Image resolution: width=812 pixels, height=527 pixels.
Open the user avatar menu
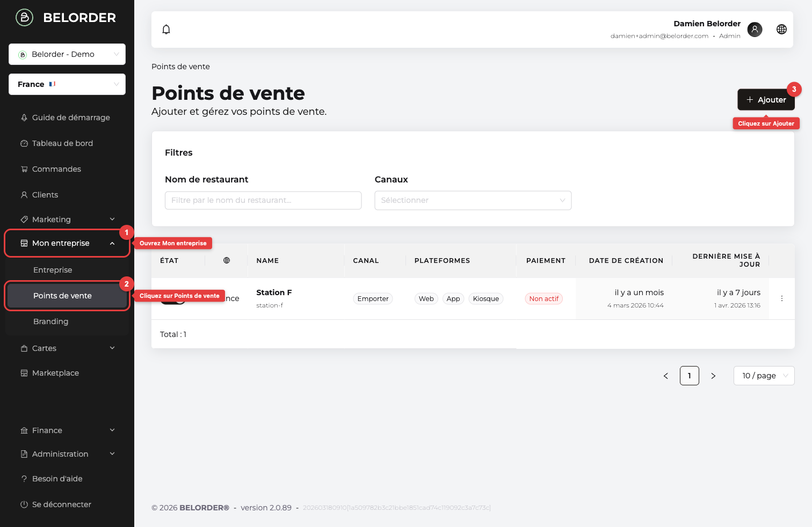click(x=755, y=30)
